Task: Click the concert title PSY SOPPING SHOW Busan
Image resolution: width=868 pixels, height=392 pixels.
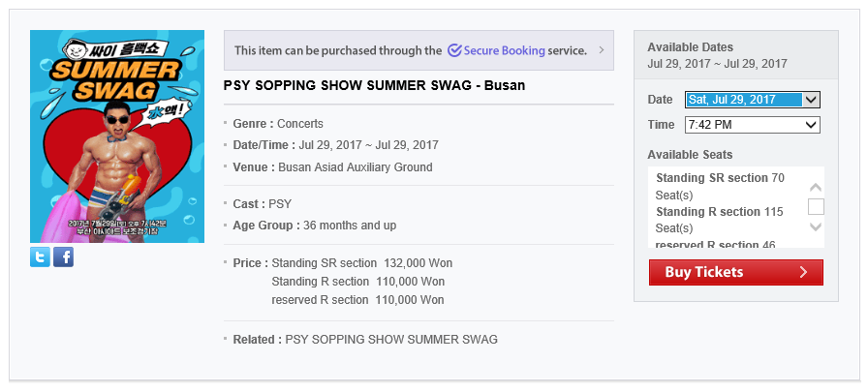Action: coord(374,85)
